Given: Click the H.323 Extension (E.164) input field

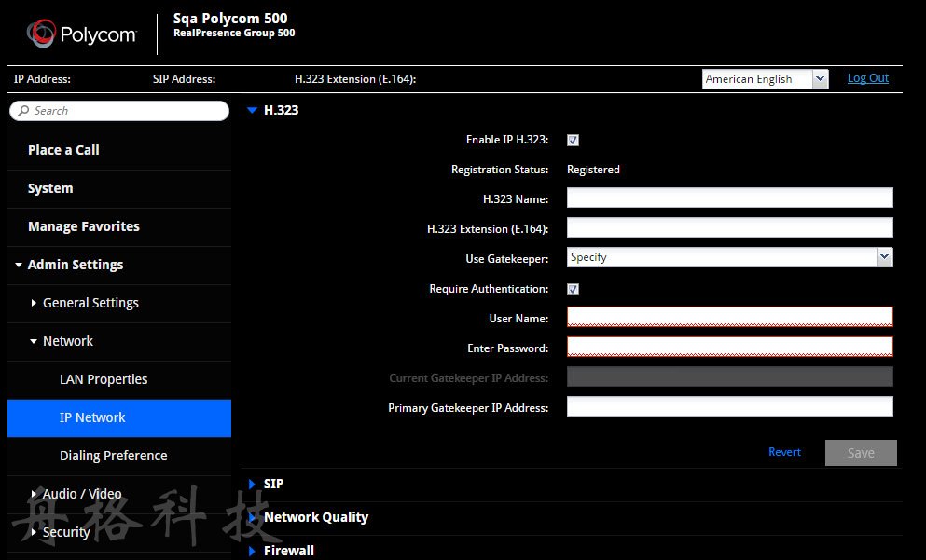Looking at the screenshot, I should 730,227.
